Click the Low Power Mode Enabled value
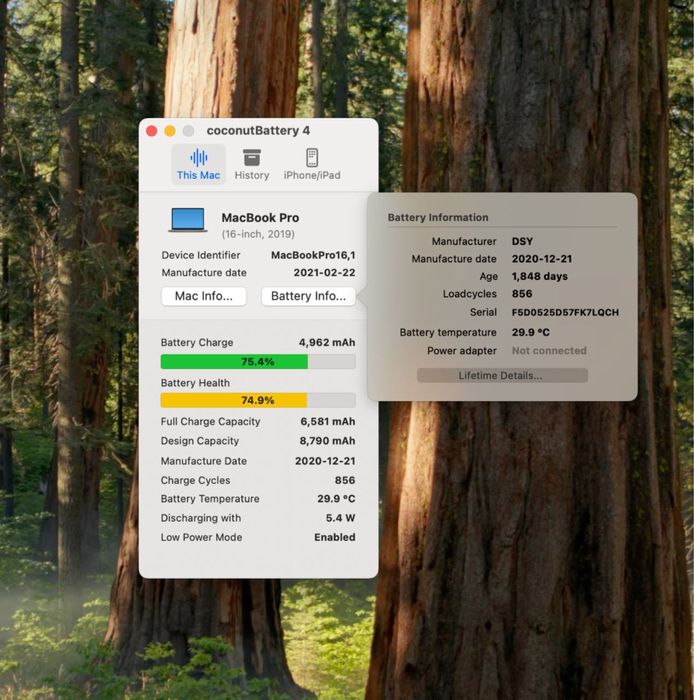694x700 pixels. pyautogui.click(x=335, y=537)
